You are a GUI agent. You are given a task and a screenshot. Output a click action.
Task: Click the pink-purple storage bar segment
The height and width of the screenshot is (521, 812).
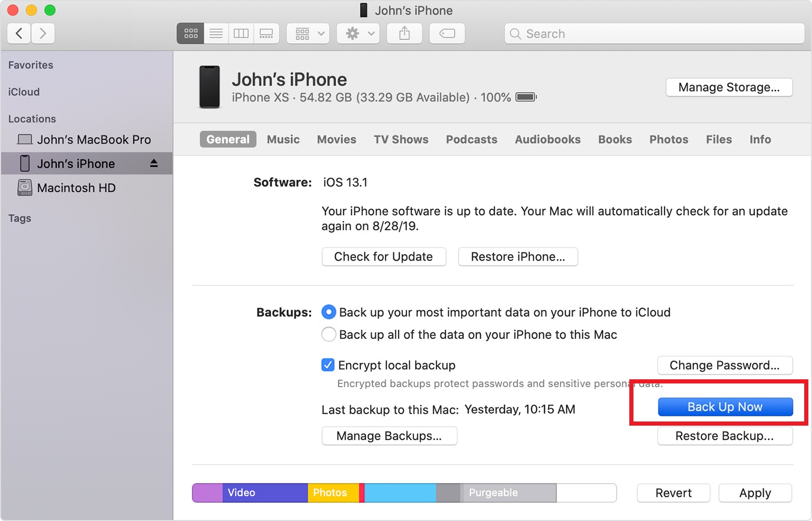point(208,493)
